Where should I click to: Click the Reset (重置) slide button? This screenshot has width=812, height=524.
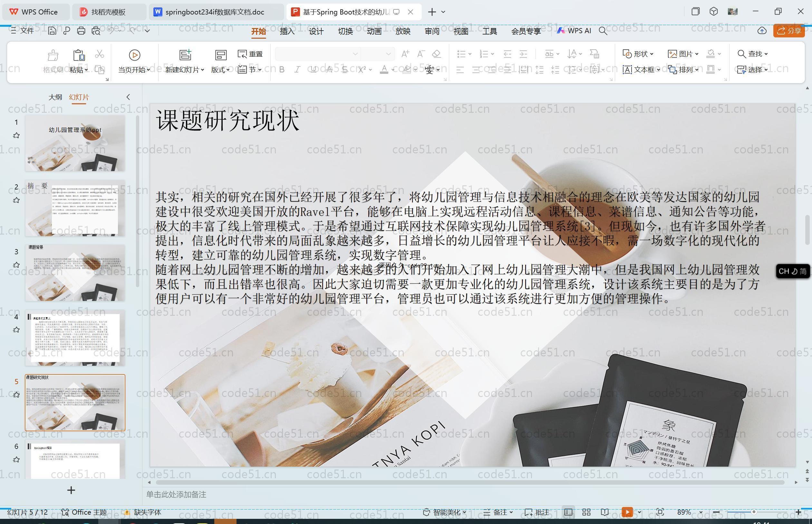[x=250, y=54]
